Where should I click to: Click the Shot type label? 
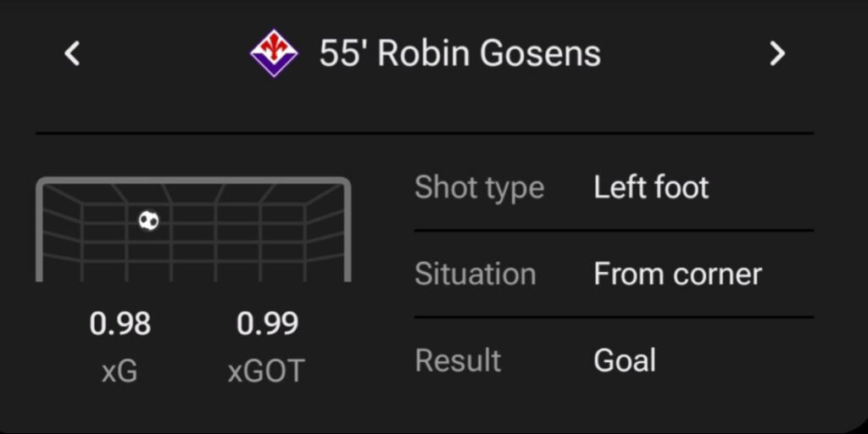(479, 187)
